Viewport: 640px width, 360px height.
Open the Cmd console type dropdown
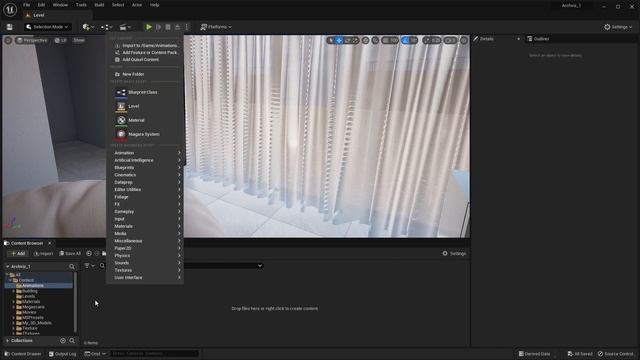click(x=95, y=353)
